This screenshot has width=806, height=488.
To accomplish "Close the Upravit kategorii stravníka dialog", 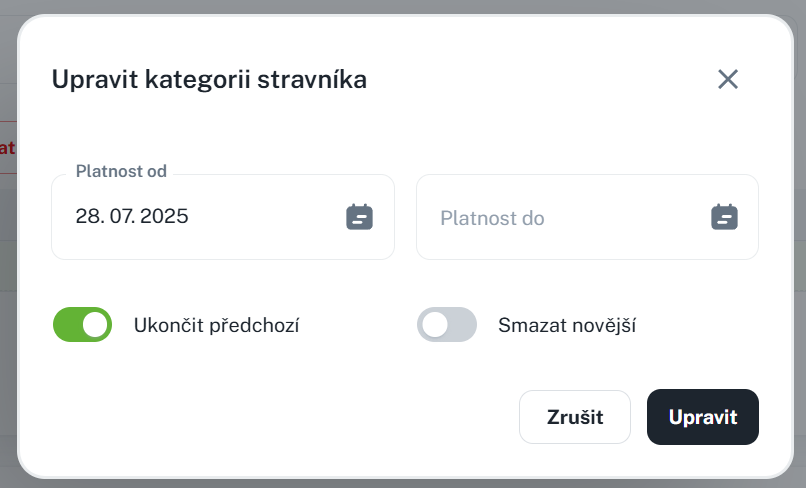I will point(727,79).
